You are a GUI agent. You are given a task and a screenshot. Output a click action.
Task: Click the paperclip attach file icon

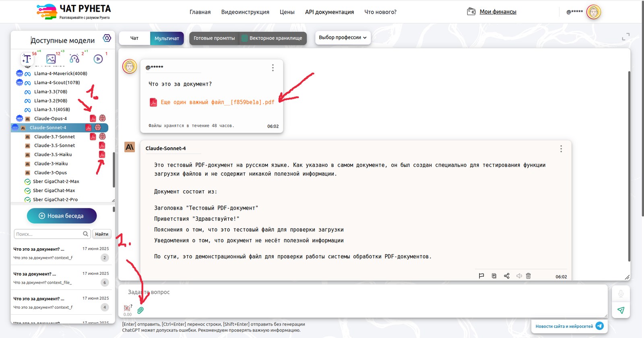pos(140,310)
